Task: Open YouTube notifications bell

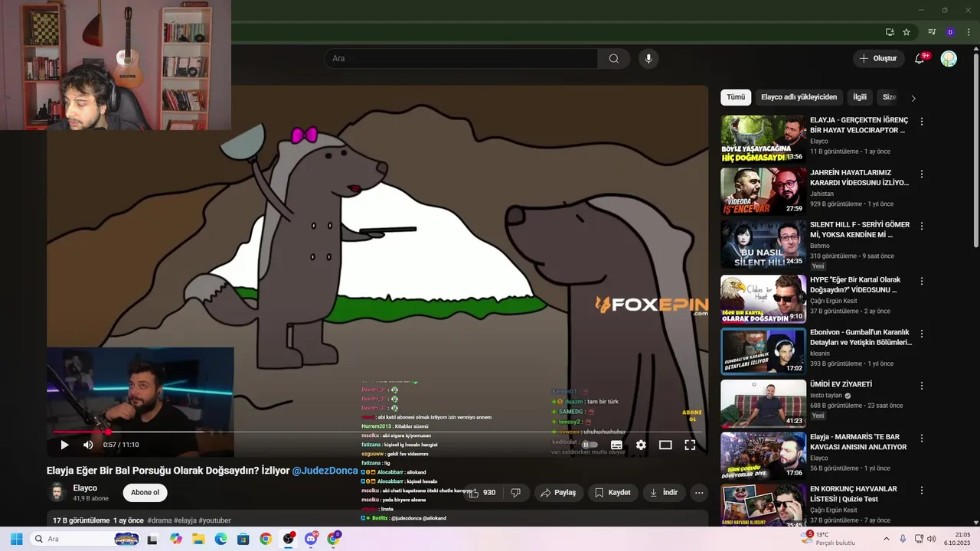Action: (921, 59)
